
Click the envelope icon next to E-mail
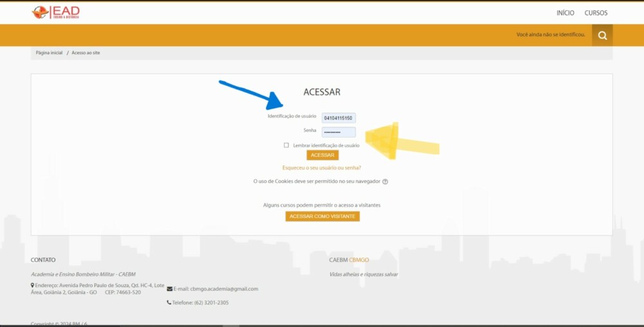169,289
